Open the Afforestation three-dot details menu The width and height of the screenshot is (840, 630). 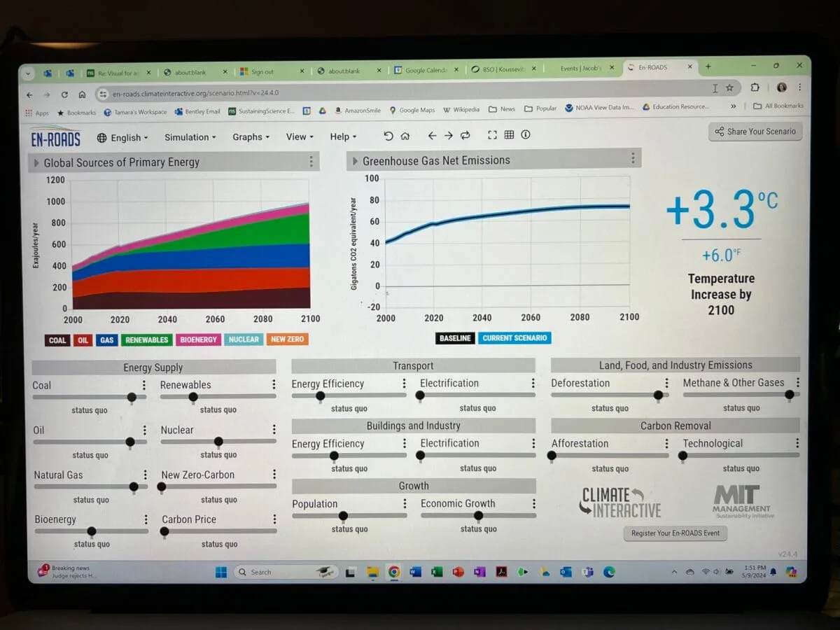(x=666, y=443)
